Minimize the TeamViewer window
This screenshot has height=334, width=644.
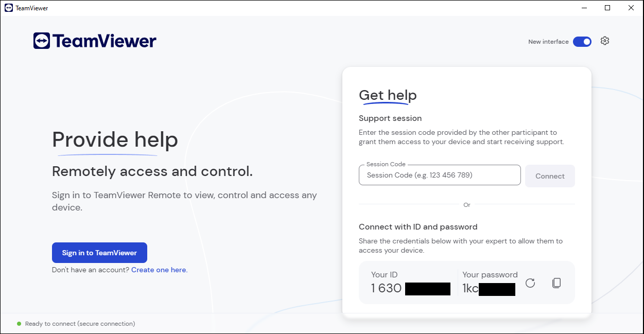[x=584, y=8]
